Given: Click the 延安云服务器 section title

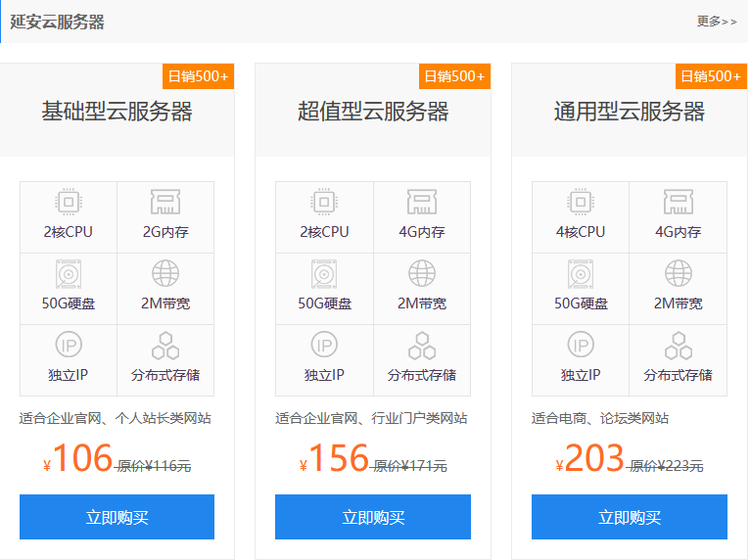Looking at the screenshot, I should point(57,22).
